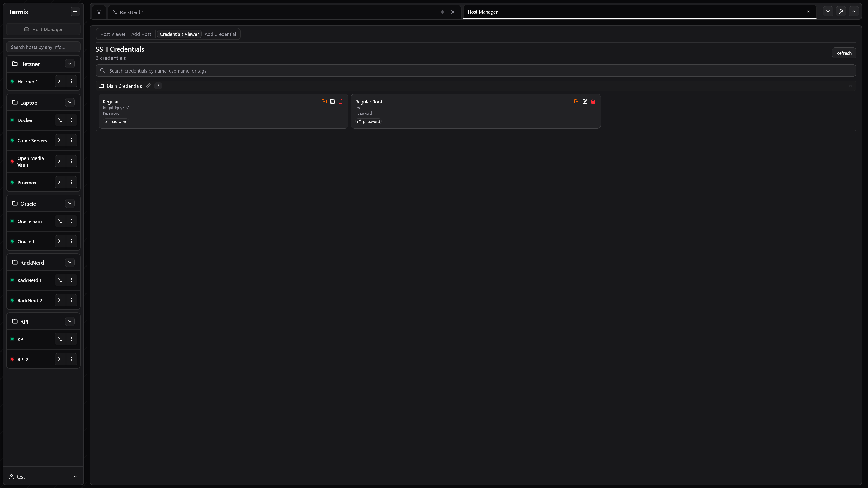Open options menu for Proxmox host
The image size is (868, 488).
(71, 183)
